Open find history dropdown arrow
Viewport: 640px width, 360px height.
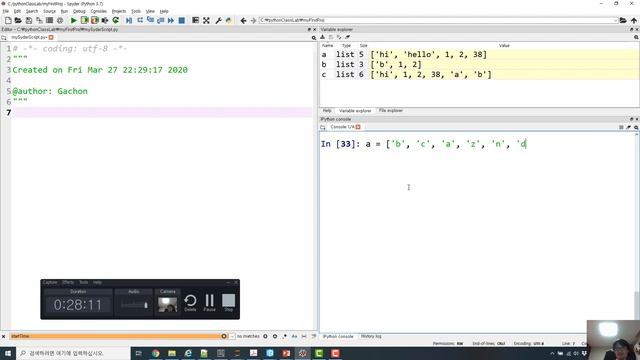[232, 336]
